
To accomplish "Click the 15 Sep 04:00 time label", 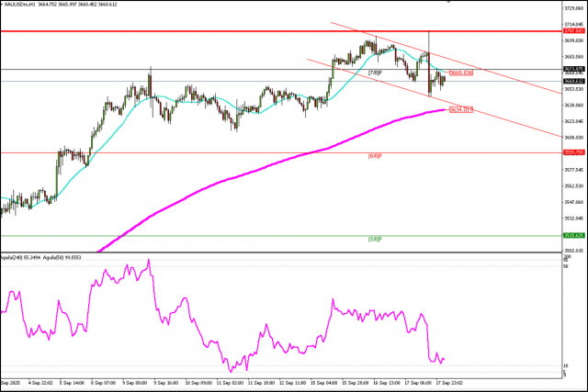I will 324,383.
